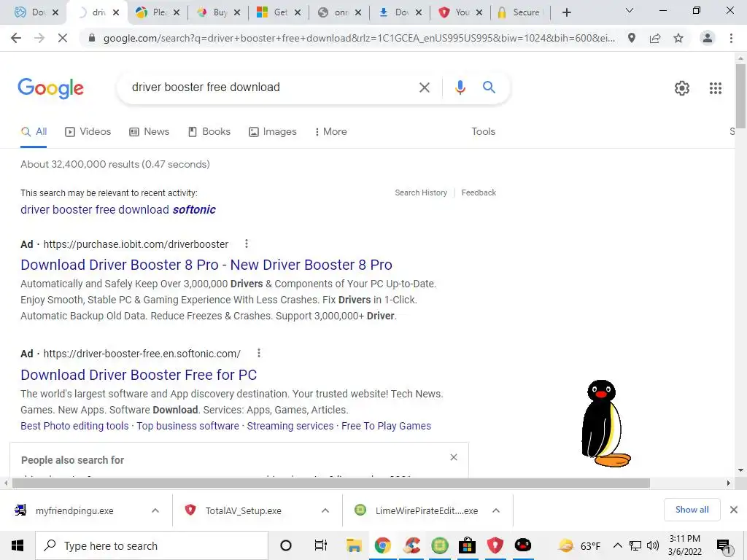Expand LimeWirePirateEdit download options
Image resolution: width=747 pixels, height=560 pixels.
coord(496,510)
